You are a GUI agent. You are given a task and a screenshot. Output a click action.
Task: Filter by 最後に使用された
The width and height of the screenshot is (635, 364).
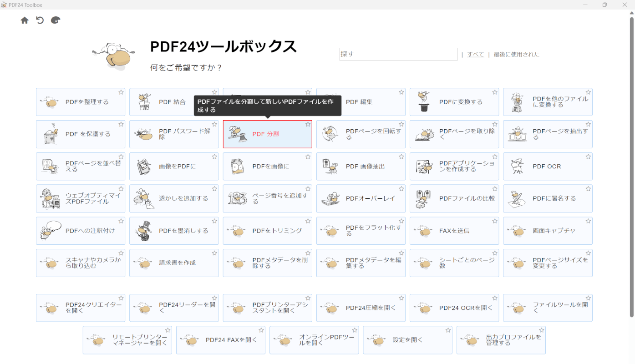point(516,54)
